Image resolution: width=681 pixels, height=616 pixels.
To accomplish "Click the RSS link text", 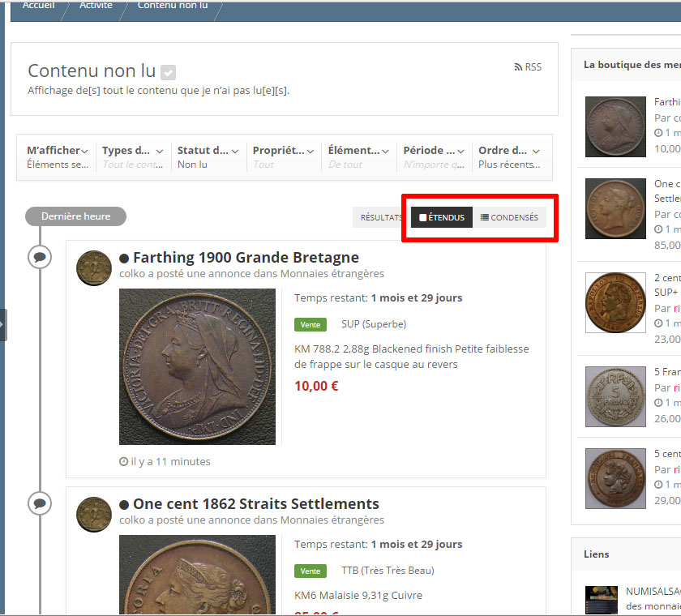I will click(533, 67).
